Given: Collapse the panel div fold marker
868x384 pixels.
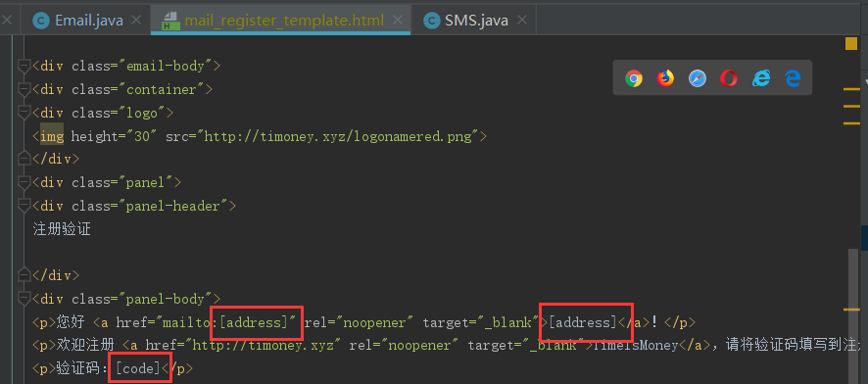Looking at the screenshot, I should [x=24, y=182].
